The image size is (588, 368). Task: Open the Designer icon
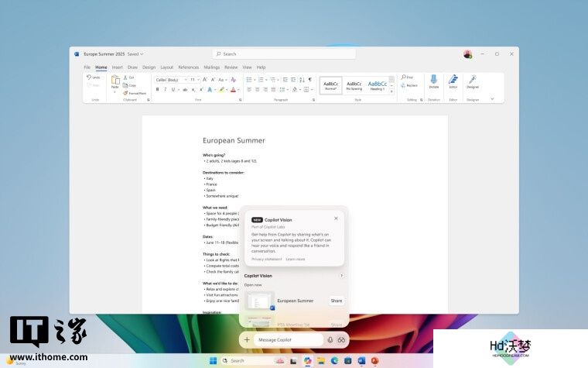[x=473, y=79]
